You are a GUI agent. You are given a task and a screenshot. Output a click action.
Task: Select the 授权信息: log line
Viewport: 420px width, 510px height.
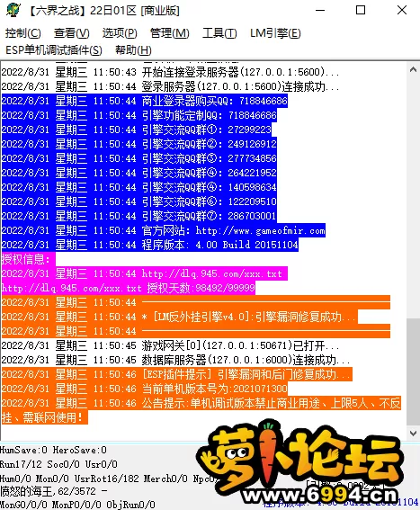(x=28, y=259)
